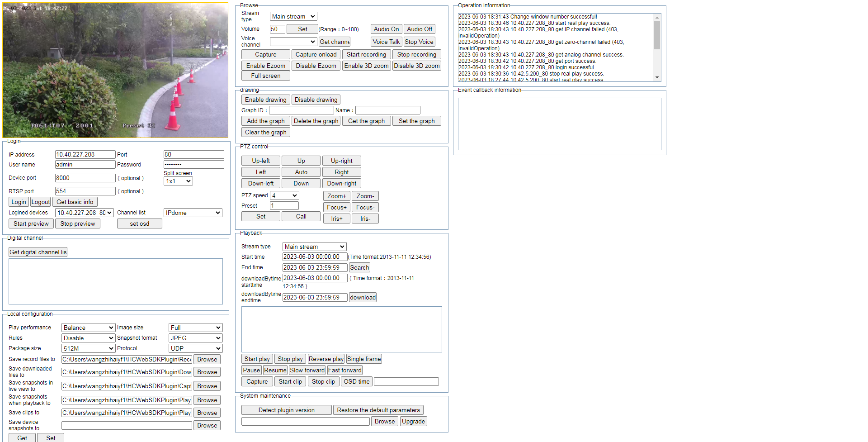868x442 pixels.
Task: Click Enable drawing button
Action: click(x=266, y=100)
